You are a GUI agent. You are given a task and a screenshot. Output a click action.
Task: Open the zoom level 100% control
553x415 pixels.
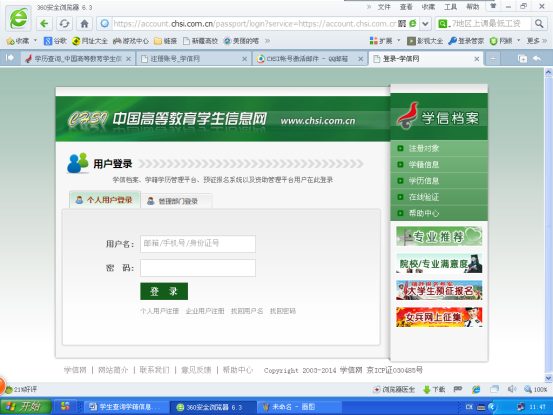pos(536,389)
